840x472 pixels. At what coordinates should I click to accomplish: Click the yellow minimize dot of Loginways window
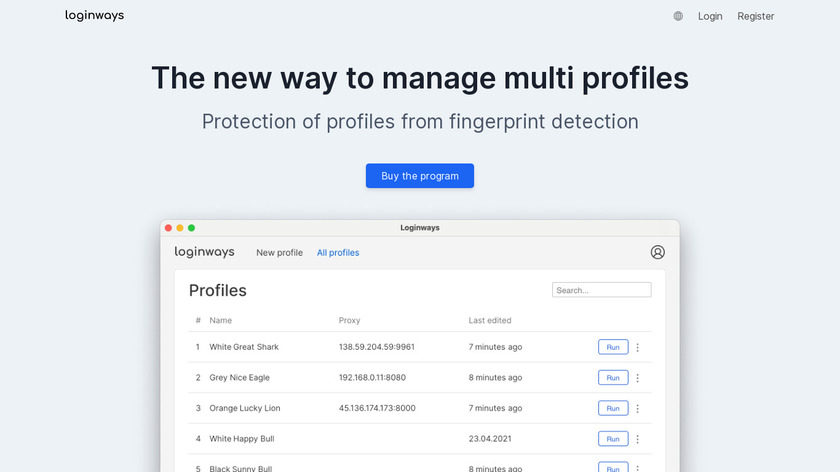pyautogui.click(x=180, y=228)
